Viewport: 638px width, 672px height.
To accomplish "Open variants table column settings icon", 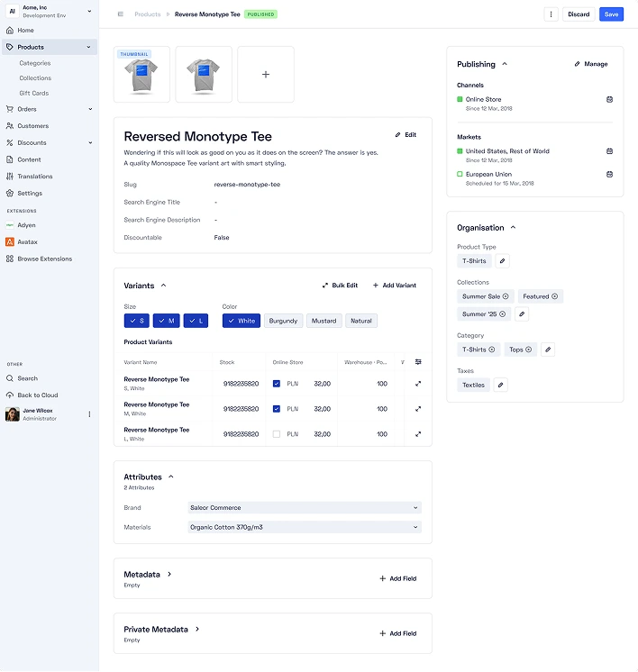I will tap(418, 362).
